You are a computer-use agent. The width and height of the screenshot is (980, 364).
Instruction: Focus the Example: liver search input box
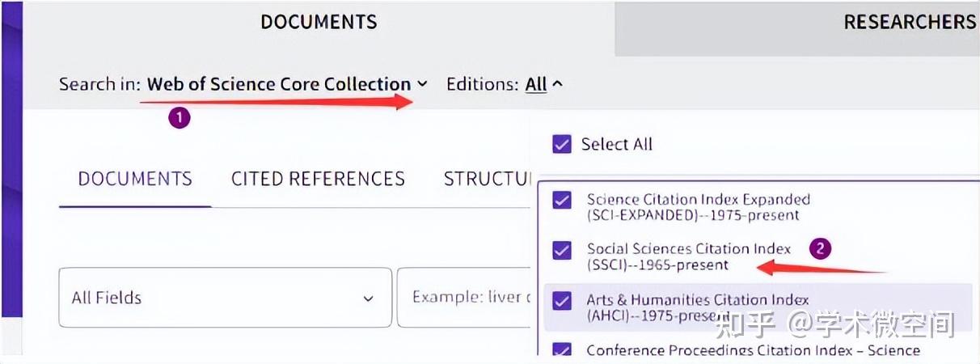click(x=465, y=298)
